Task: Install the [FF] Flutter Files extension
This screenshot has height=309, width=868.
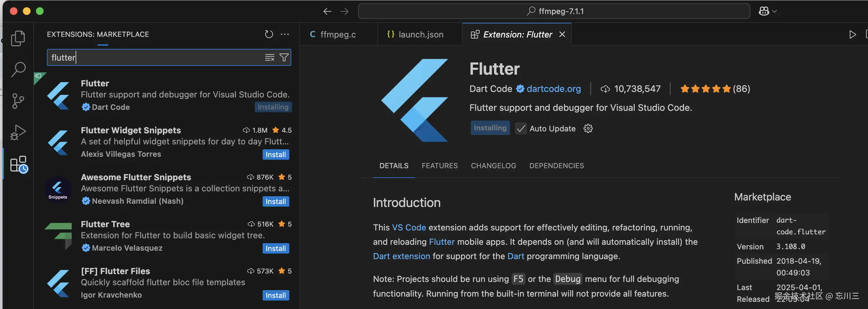Action: pos(276,296)
